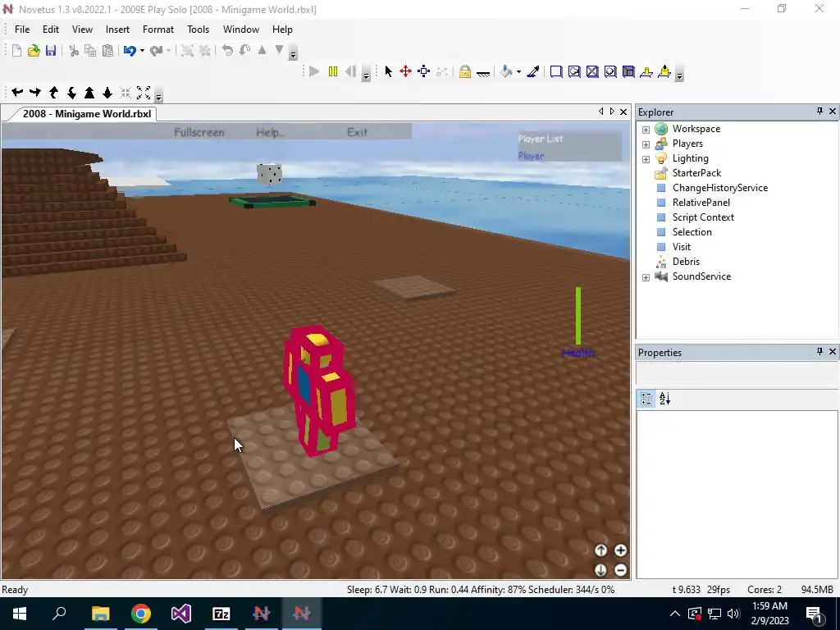Image resolution: width=840 pixels, height=630 pixels.
Task: Select the color dropper tool
Action: tap(533, 71)
